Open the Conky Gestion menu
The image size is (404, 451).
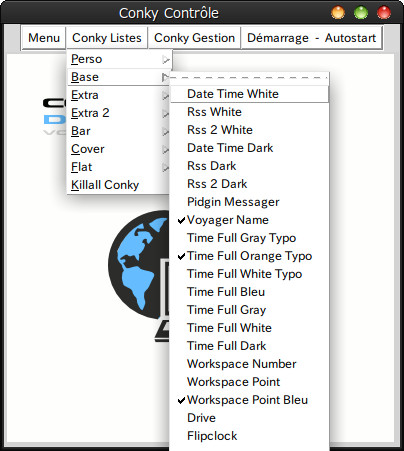194,38
